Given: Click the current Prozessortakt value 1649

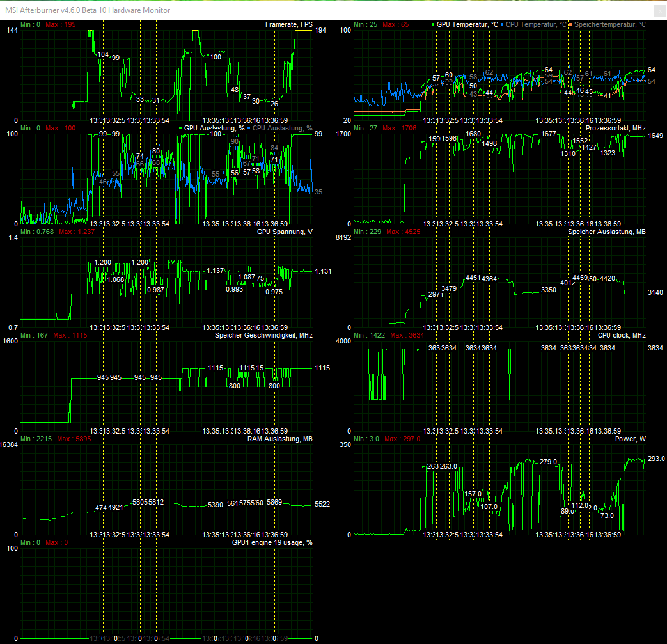Looking at the screenshot, I should click(x=655, y=136).
